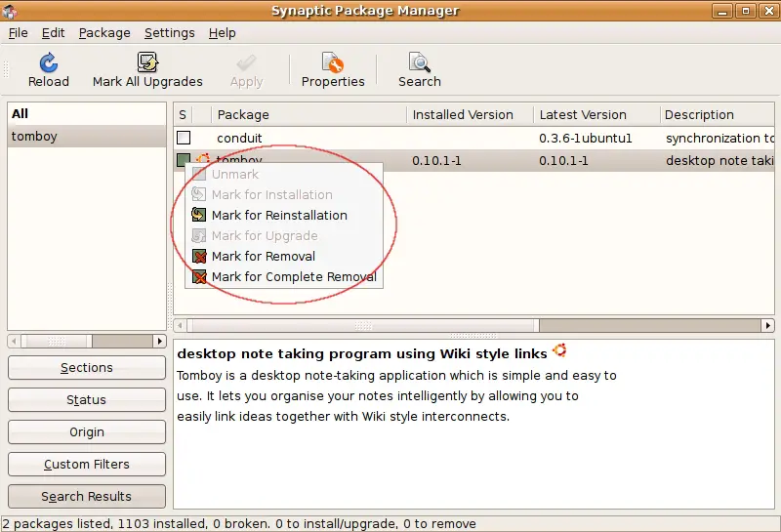781x532 pixels.
Task: Click the Search toolbar icon
Action: coord(420,62)
